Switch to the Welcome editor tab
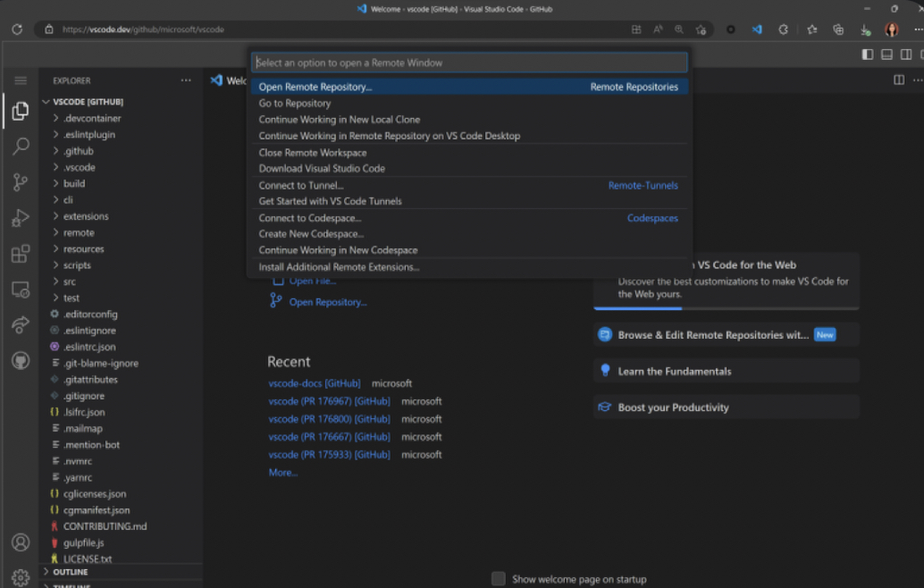Image resolution: width=924 pixels, height=588 pixels. point(229,80)
